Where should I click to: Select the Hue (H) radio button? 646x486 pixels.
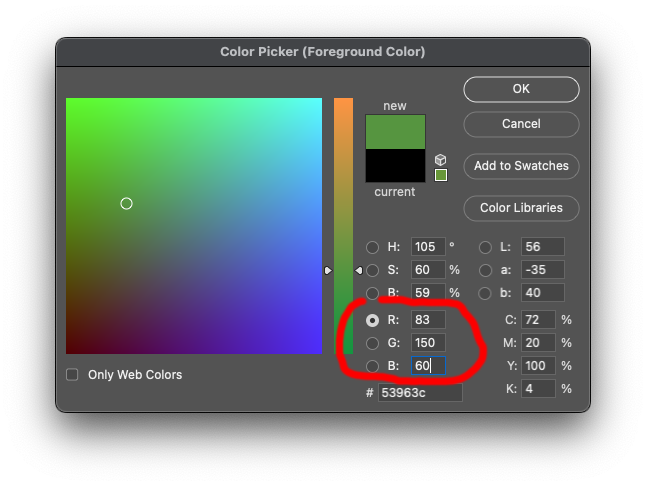pyautogui.click(x=373, y=247)
